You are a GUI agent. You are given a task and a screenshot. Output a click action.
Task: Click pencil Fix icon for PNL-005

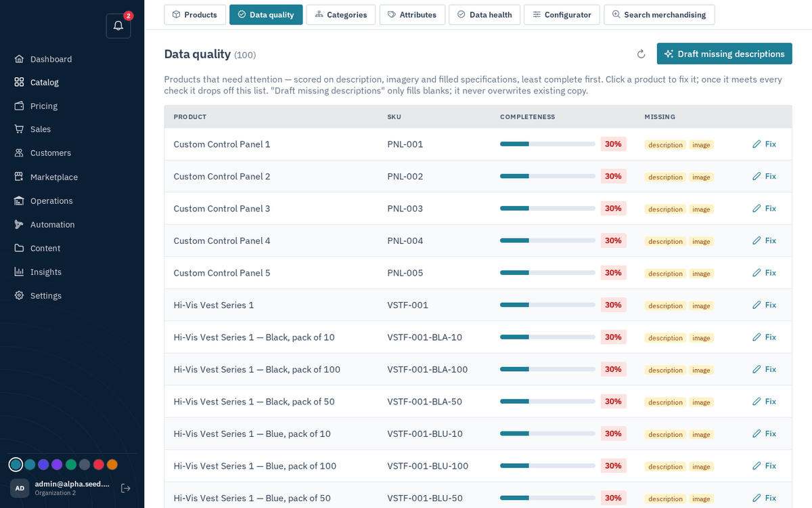[757, 273]
